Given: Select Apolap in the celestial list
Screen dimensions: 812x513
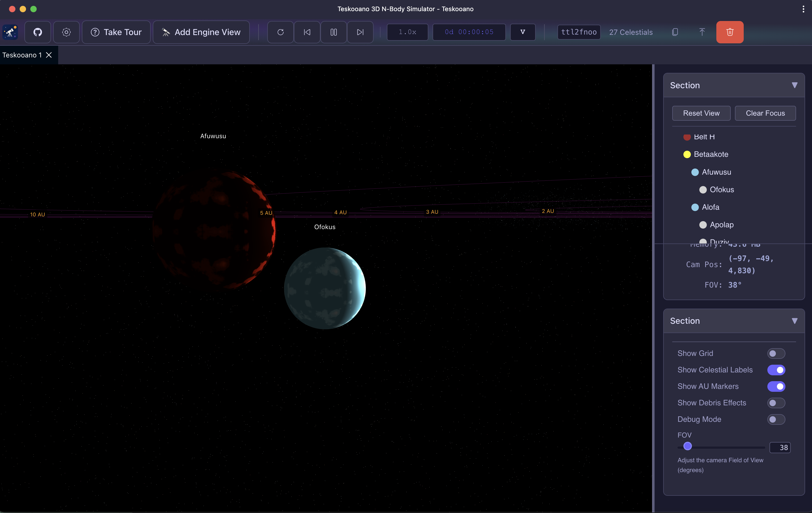Looking at the screenshot, I should click(x=722, y=225).
